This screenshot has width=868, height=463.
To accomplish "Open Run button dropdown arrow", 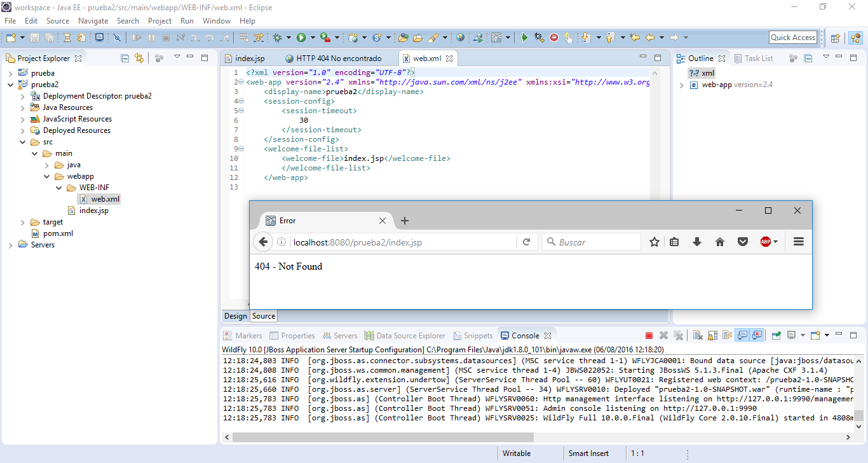I will 313,38.
